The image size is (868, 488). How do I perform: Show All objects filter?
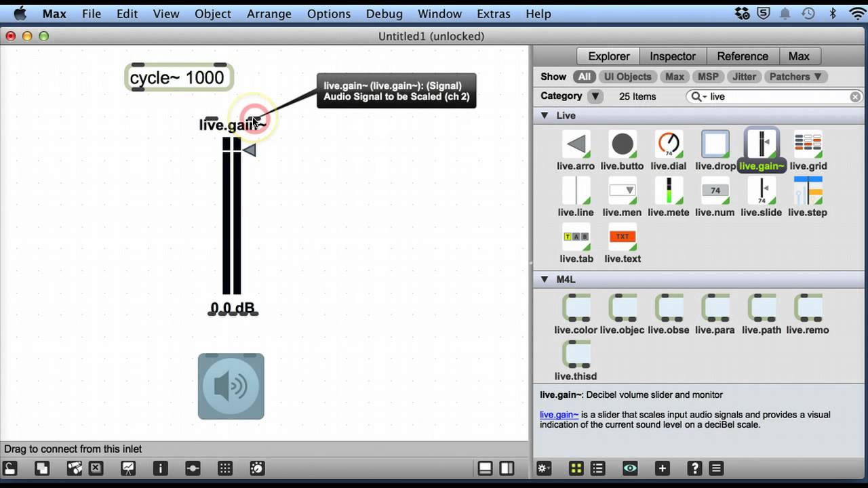[x=584, y=77]
